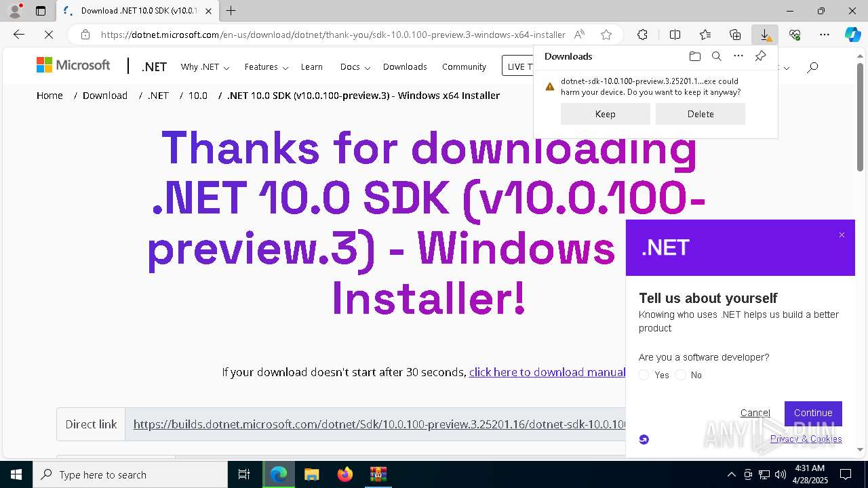Go to .NET breadcrumb

(158, 96)
